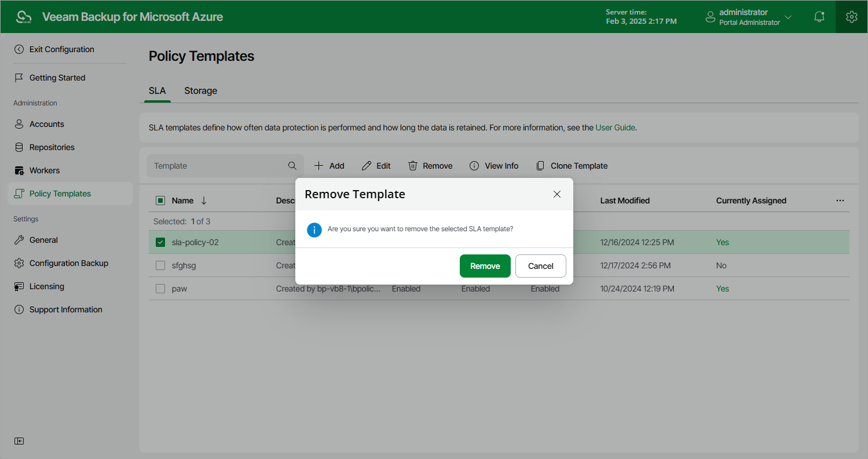
Task: Click the Workers icon in sidebar
Action: tap(19, 170)
